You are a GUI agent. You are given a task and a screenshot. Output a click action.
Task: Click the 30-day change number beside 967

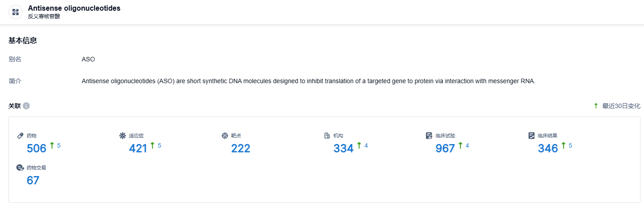[x=467, y=145]
